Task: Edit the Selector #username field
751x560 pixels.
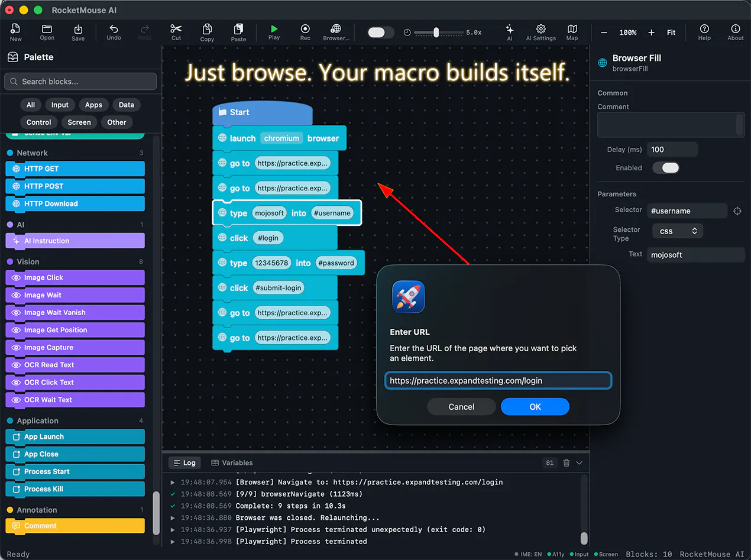Action: [687, 211]
